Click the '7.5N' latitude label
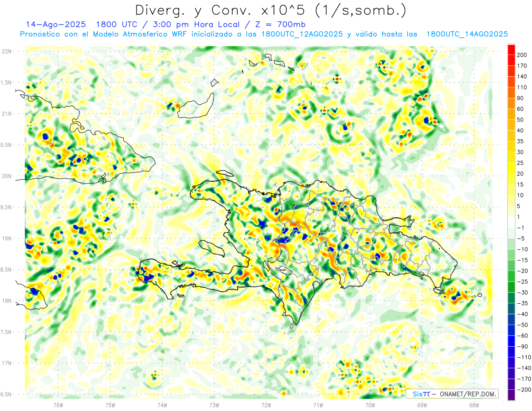Screen dimensions: 532x411 (7, 332)
